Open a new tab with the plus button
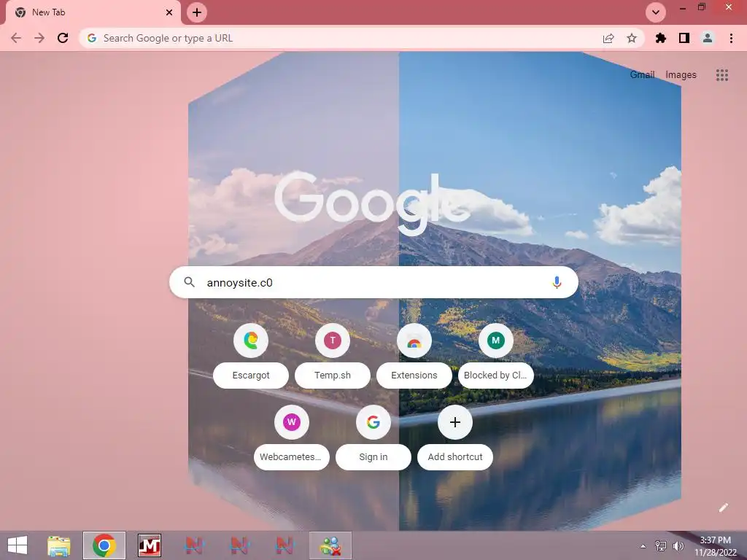The height and width of the screenshot is (560, 747). pos(197,12)
